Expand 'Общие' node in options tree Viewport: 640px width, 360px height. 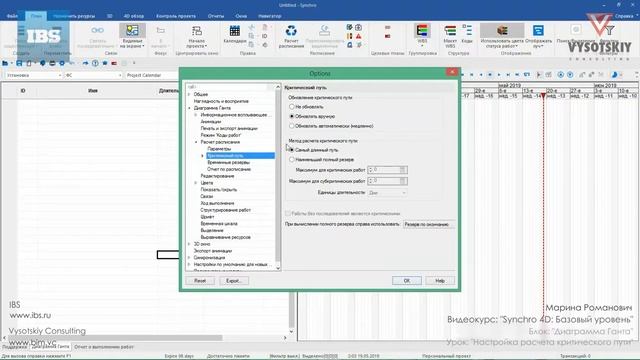point(189,94)
